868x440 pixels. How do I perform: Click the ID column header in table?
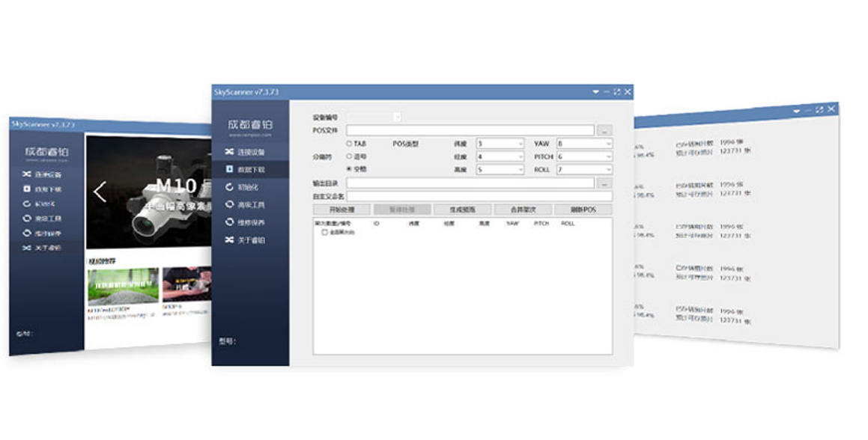click(x=377, y=224)
